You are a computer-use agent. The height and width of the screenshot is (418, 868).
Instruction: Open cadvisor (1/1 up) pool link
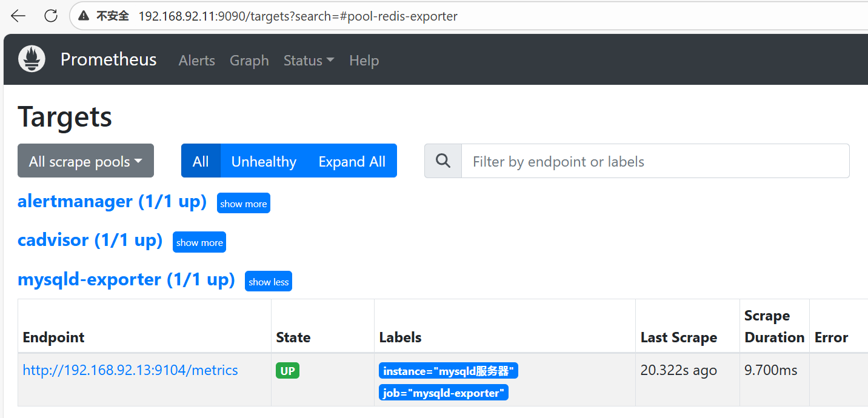pos(90,240)
